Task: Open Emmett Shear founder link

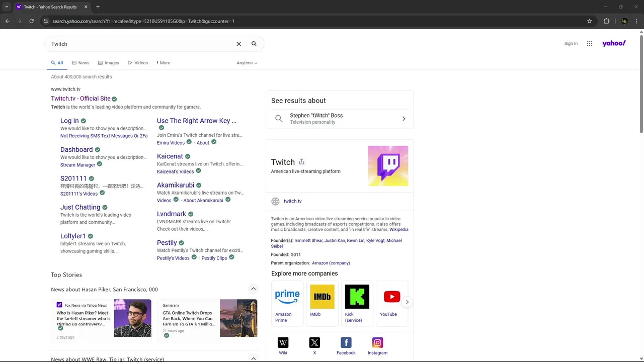Action: (x=309, y=240)
